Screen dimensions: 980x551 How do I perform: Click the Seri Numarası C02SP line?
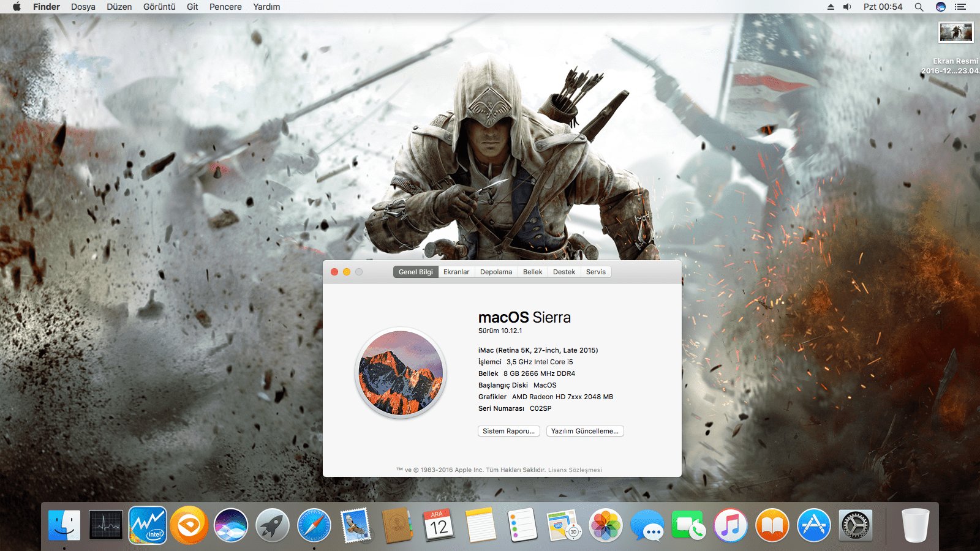[515, 408]
